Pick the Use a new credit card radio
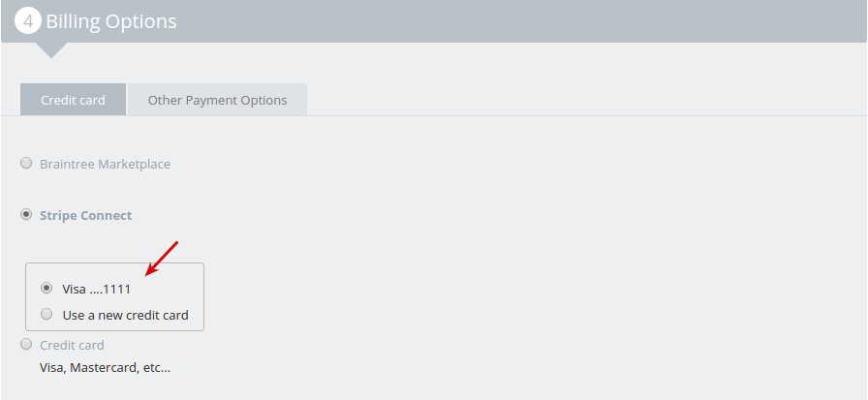The height and width of the screenshot is (400, 868). tap(46, 315)
